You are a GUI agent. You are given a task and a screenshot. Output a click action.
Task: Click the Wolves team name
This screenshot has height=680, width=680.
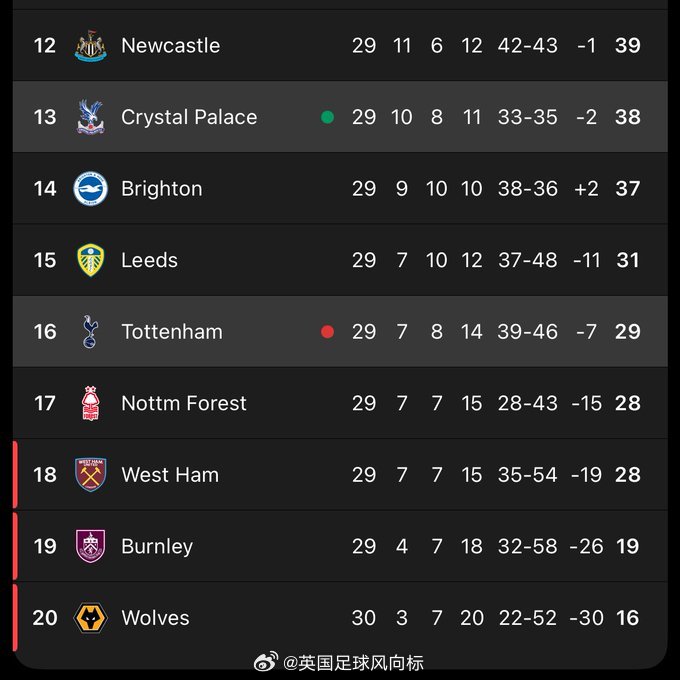(x=155, y=618)
